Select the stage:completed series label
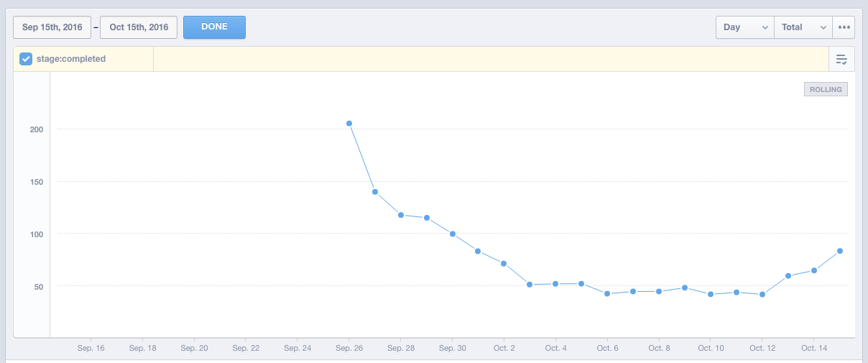868x363 pixels. pyautogui.click(x=71, y=59)
